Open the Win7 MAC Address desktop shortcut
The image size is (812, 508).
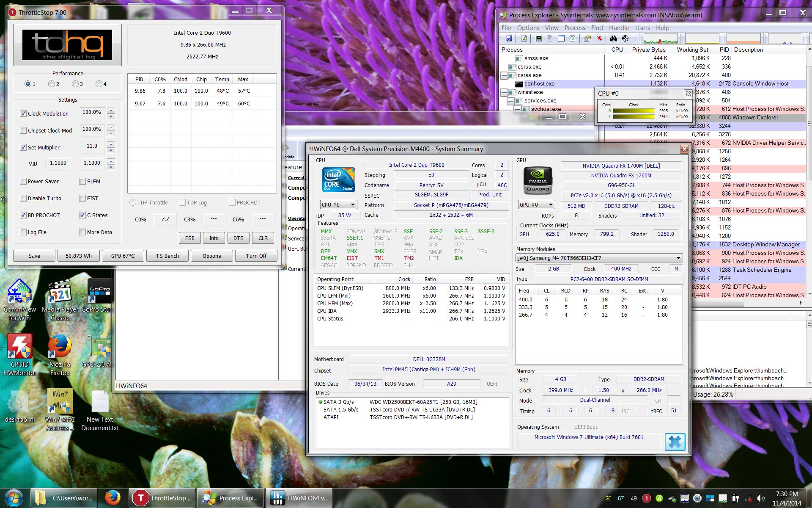pyautogui.click(x=60, y=411)
